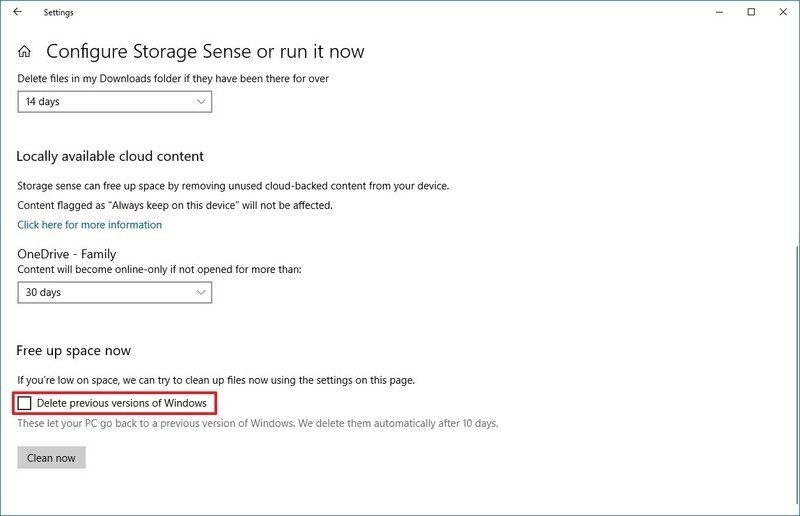Screen dimensions: 800x516
Task: Check Delete previous versions of Windows box
Action: point(24,403)
